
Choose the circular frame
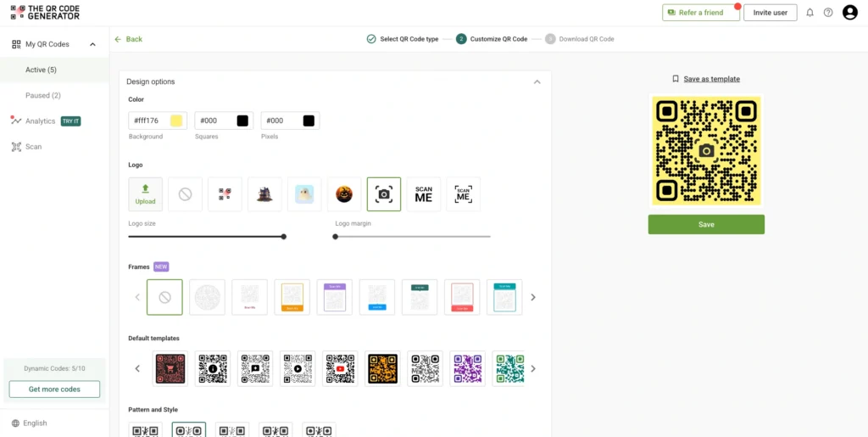[207, 297]
